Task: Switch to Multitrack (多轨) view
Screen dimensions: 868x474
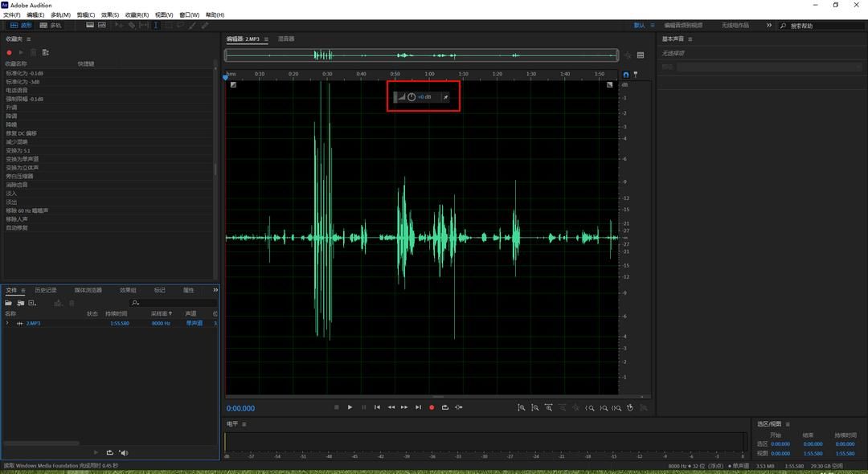Action: (51, 25)
